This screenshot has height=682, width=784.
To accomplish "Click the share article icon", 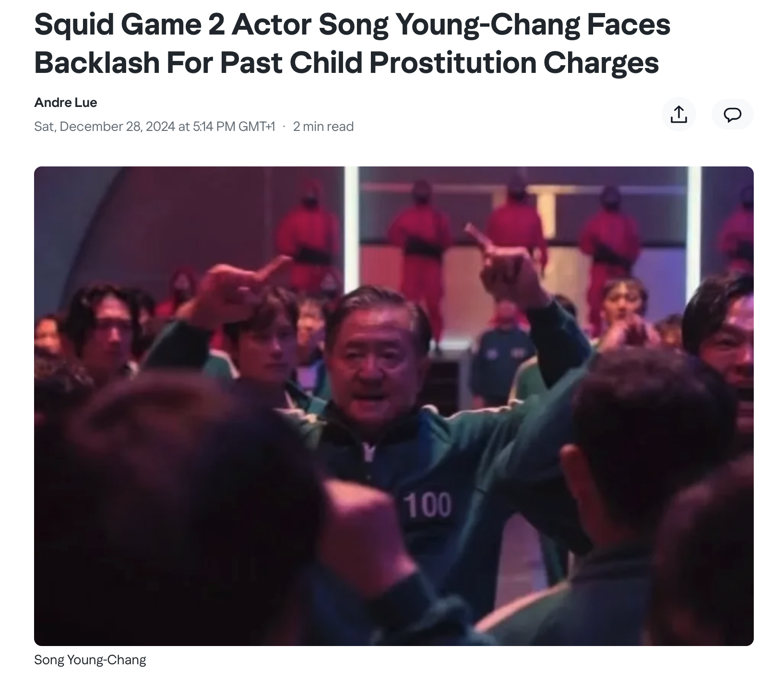I will point(678,114).
